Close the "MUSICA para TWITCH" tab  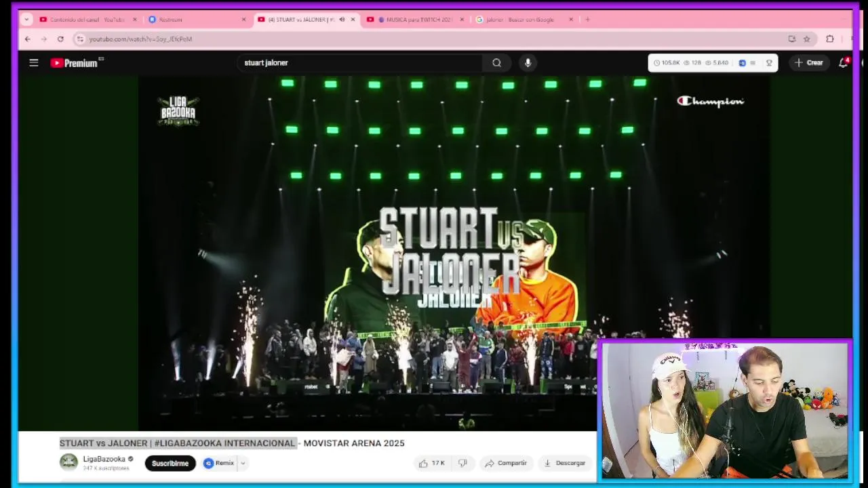462,20
